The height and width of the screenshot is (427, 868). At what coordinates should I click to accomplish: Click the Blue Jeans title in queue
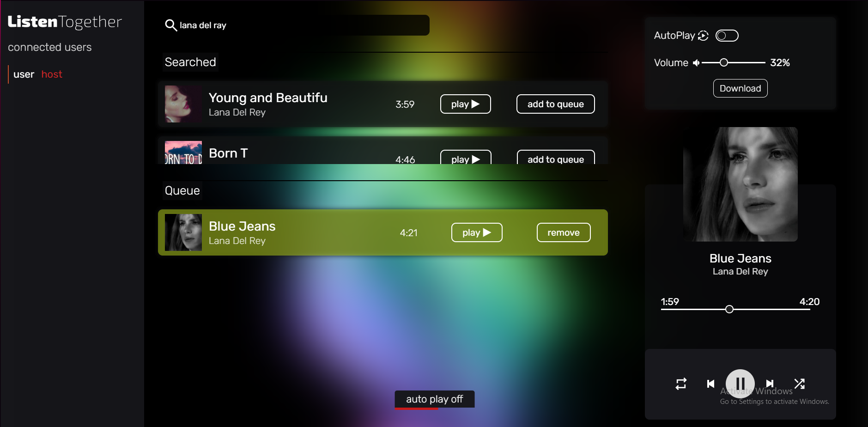pyautogui.click(x=242, y=226)
